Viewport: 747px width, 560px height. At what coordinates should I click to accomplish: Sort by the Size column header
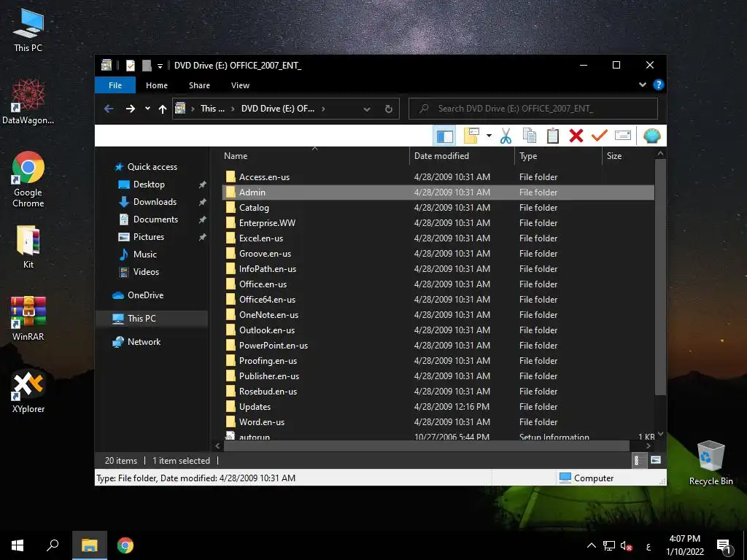click(628, 156)
